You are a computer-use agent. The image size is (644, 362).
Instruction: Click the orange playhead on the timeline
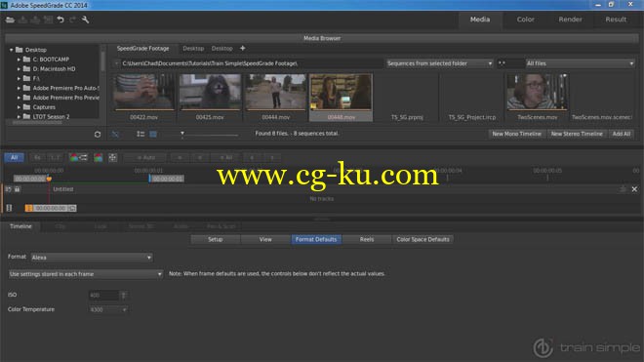tap(49, 179)
